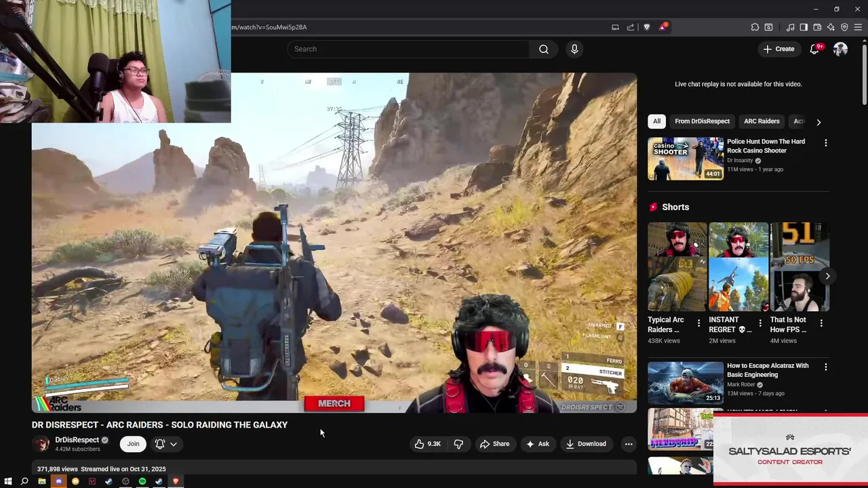Click the Brave Shields lion icon
Image resolution: width=868 pixels, height=488 pixels.
tap(647, 27)
